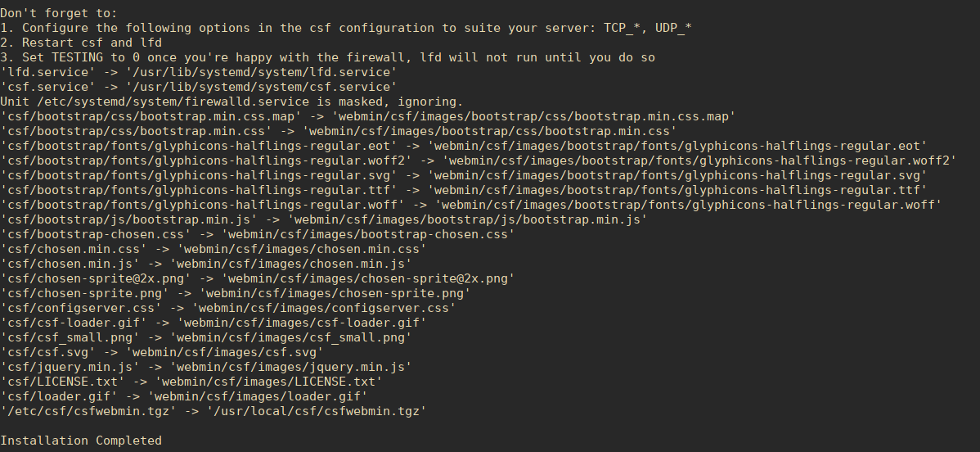Click the '/usr/local/csf/csfwebmin.tgz' path
The image size is (980, 452).
click(317, 411)
